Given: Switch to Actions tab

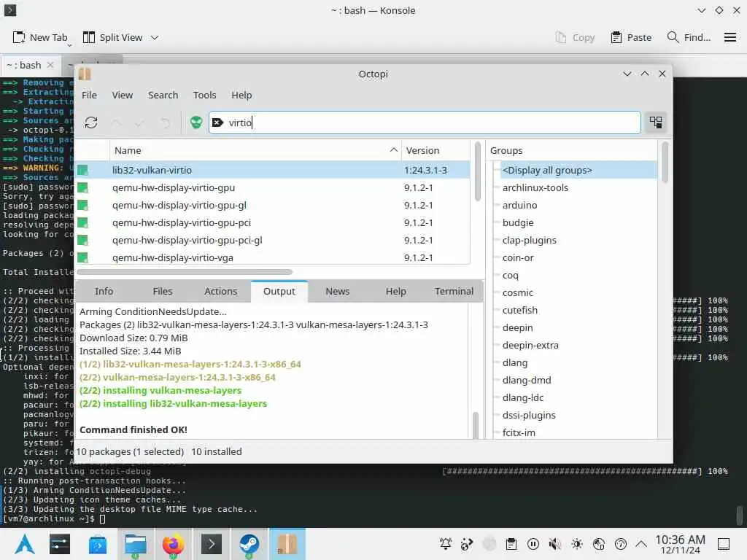Looking at the screenshot, I should tap(220, 291).
